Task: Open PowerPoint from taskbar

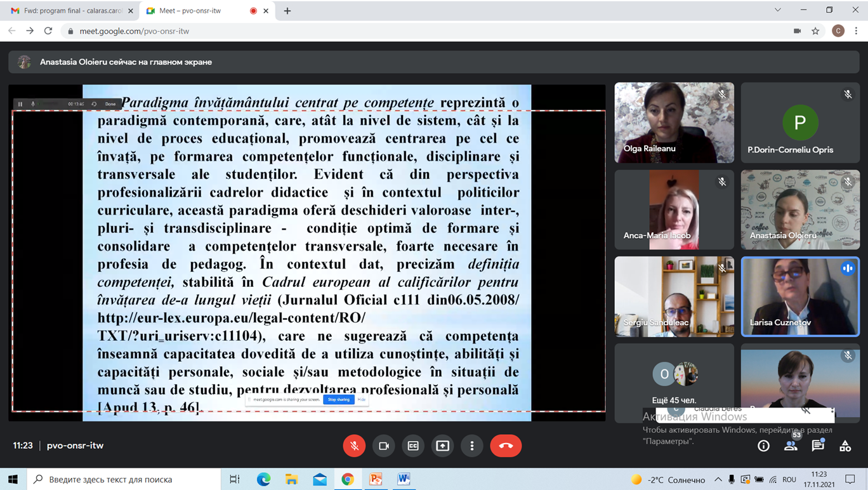Action: (x=376, y=479)
